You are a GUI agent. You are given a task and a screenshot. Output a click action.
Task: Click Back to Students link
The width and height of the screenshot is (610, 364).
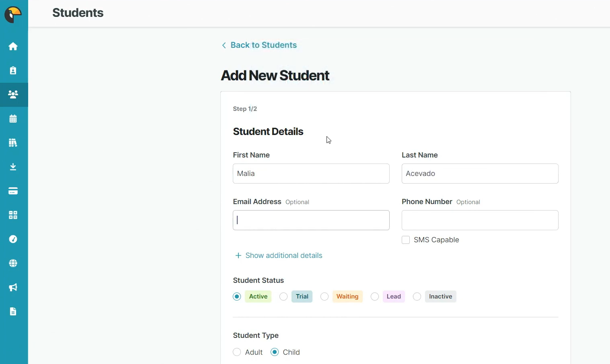click(259, 45)
